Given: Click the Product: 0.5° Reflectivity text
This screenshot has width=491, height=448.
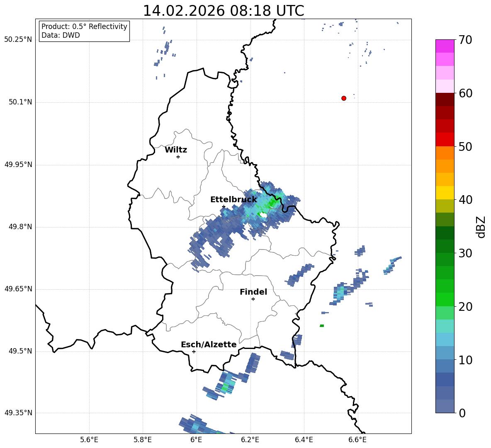Looking at the screenshot, I should coord(84,27).
